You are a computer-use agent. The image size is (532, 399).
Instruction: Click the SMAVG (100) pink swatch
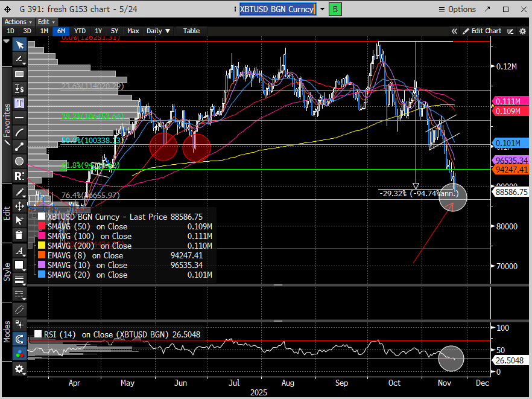(42, 235)
